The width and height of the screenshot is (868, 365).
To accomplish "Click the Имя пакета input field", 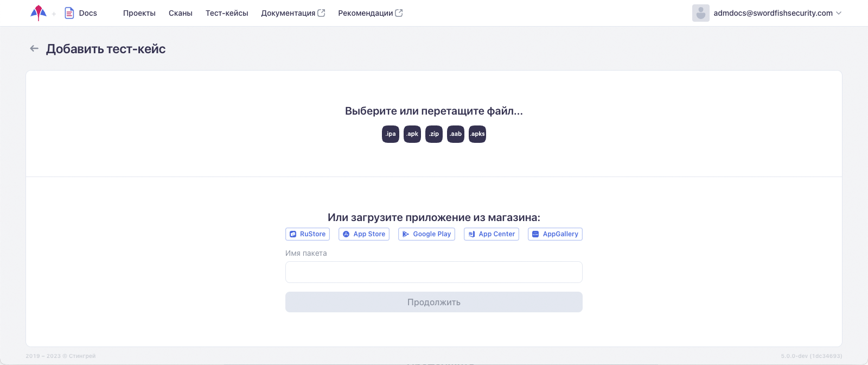I will click(x=434, y=272).
